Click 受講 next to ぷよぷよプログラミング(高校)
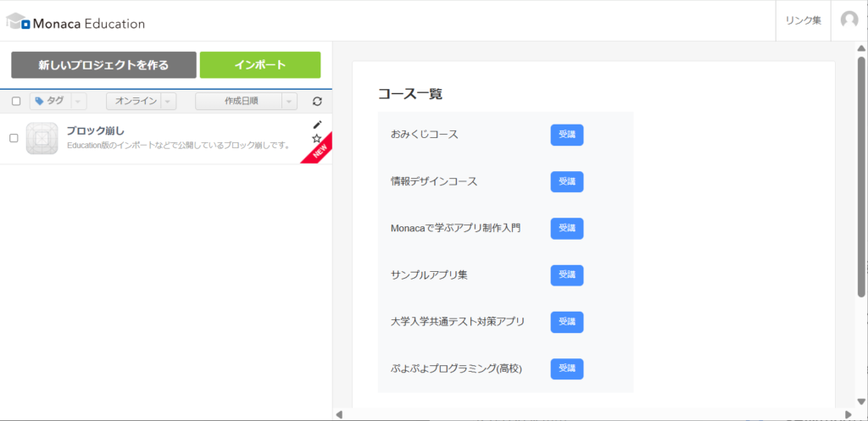This screenshot has width=868, height=421. (x=566, y=368)
